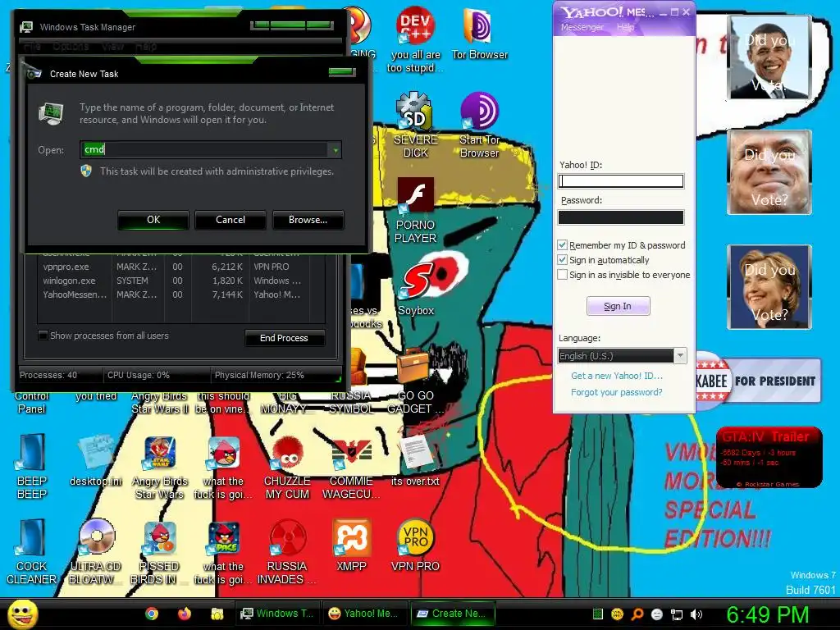The image size is (840, 630).
Task: Open the file explorer taskbar icon
Action: pyautogui.click(x=217, y=614)
